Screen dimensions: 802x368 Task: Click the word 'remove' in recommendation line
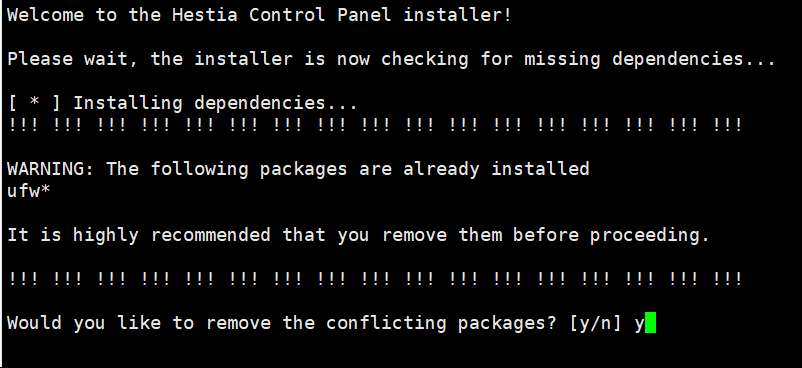(414, 235)
